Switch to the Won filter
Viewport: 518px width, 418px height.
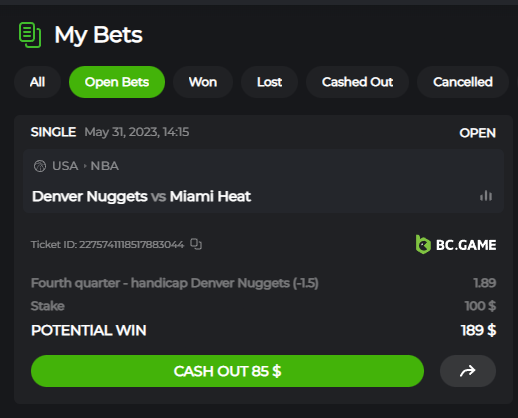click(x=203, y=82)
